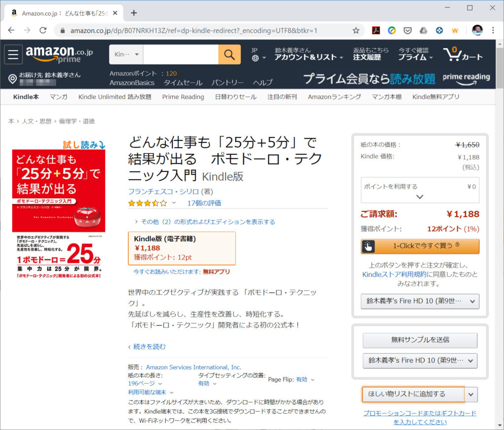The width and height of the screenshot is (504, 430).
Task: Open the Kindleストア利用規約 link
Action: pos(394,274)
